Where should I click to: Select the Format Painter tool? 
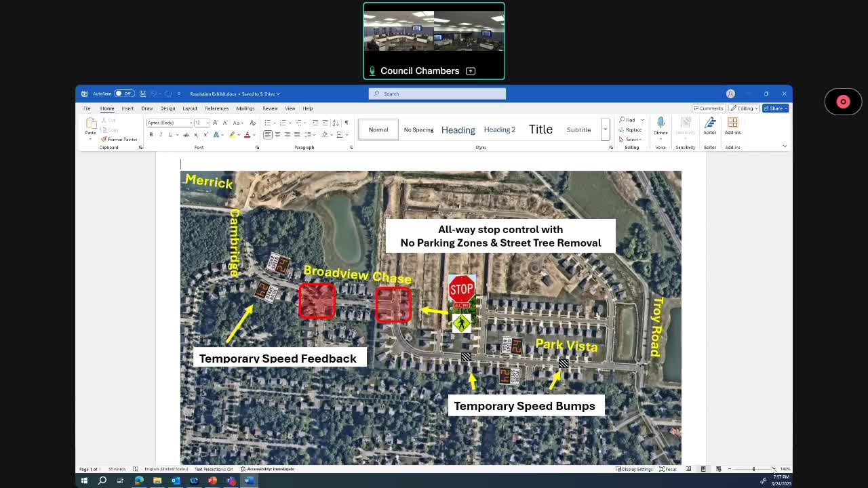click(x=119, y=139)
